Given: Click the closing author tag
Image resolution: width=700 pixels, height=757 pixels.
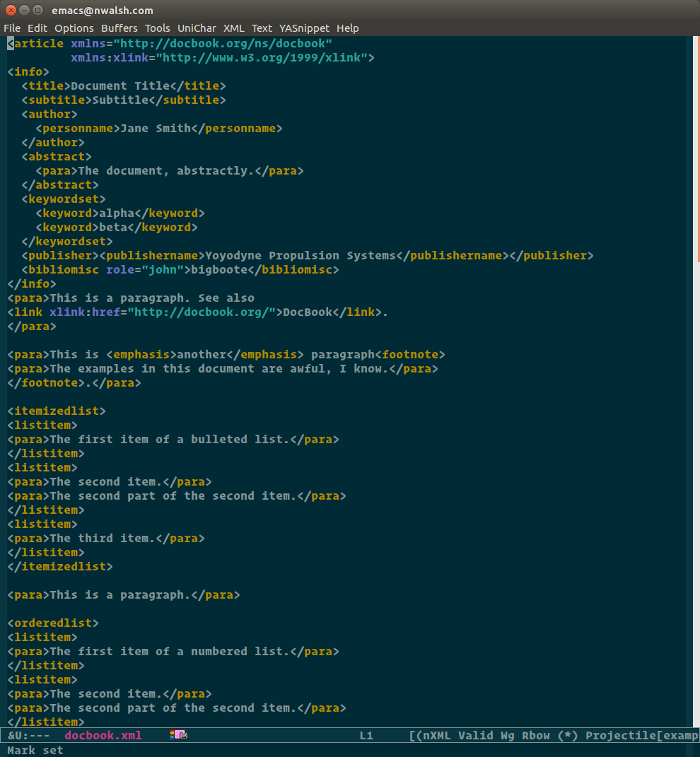Looking at the screenshot, I should (53, 142).
